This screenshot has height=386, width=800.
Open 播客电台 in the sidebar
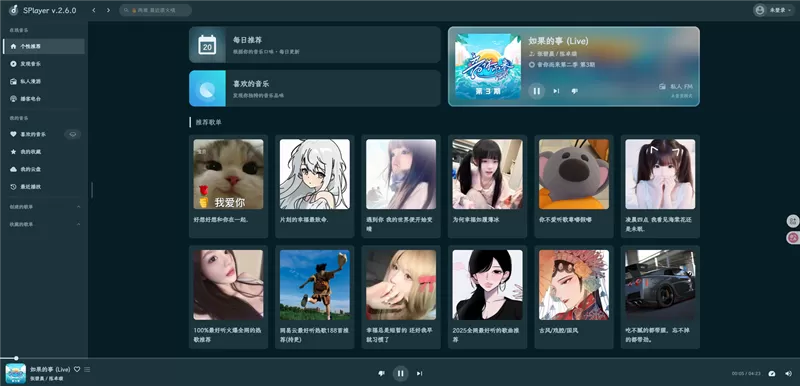(44, 99)
